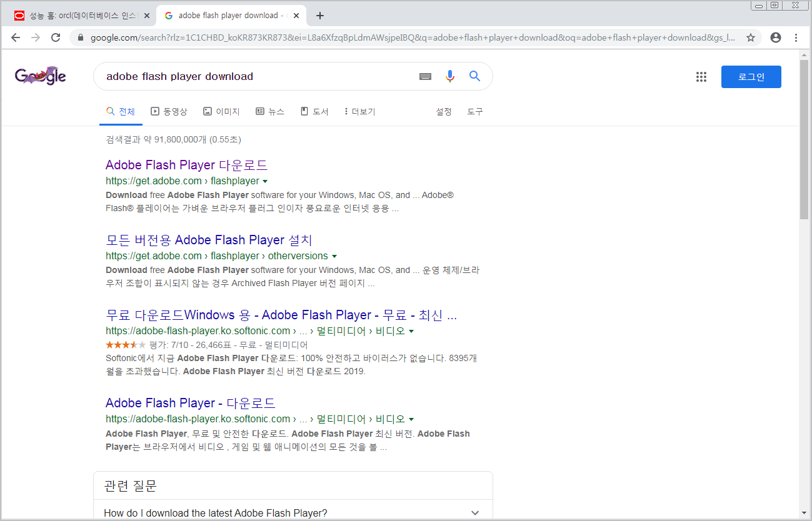
Task: Click the Google logo
Action: [41, 76]
